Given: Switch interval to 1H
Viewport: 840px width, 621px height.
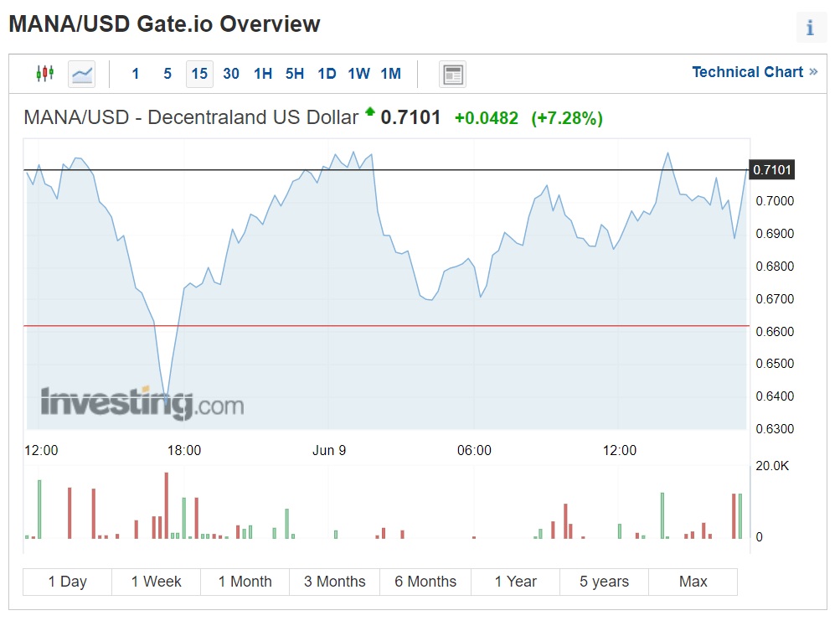Looking at the screenshot, I should click(263, 74).
